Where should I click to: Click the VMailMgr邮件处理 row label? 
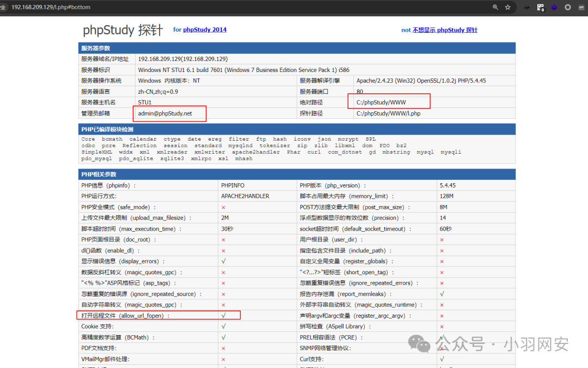click(x=105, y=359)
